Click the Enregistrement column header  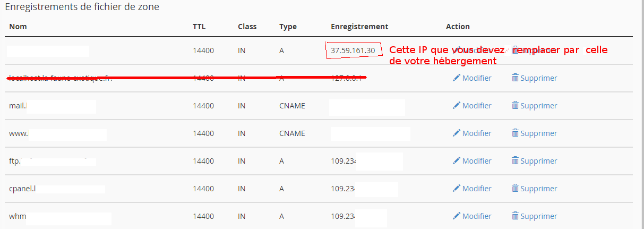[359, 27]
